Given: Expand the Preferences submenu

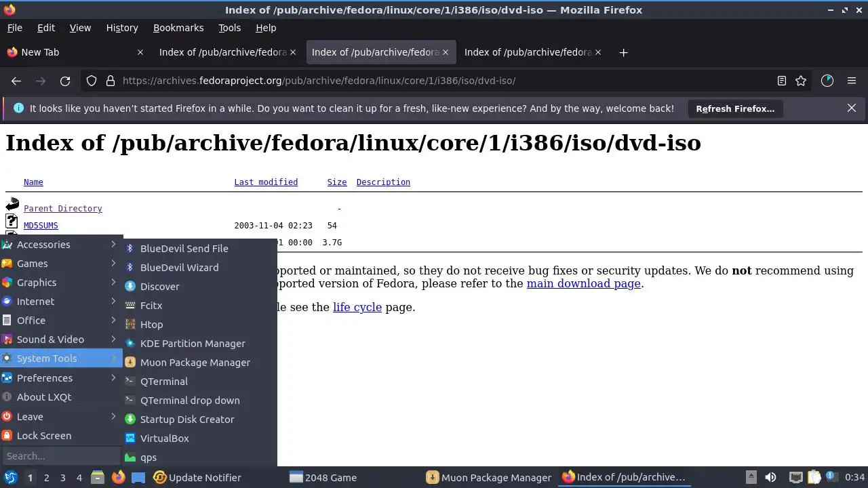Looking at the screenshot, I should tap(61, 378).
